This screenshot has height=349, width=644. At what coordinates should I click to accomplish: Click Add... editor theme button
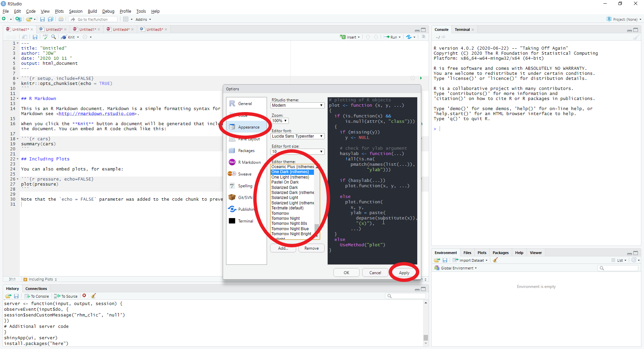coord(283,248)
